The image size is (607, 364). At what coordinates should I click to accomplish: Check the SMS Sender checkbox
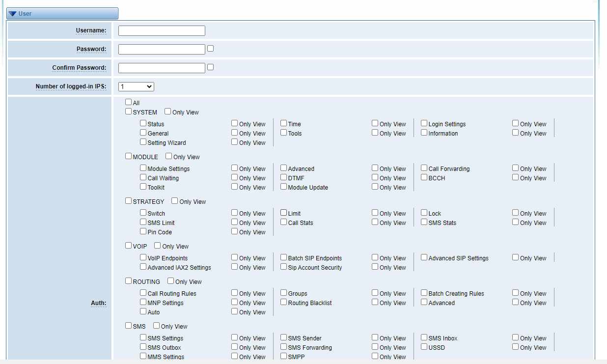(283, 337)
